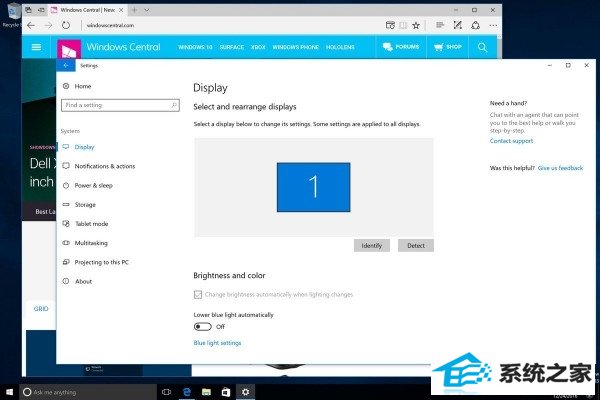Select display 1 monitor box
The width and height of the screenshot is (600, 400).
coord(313,187)
